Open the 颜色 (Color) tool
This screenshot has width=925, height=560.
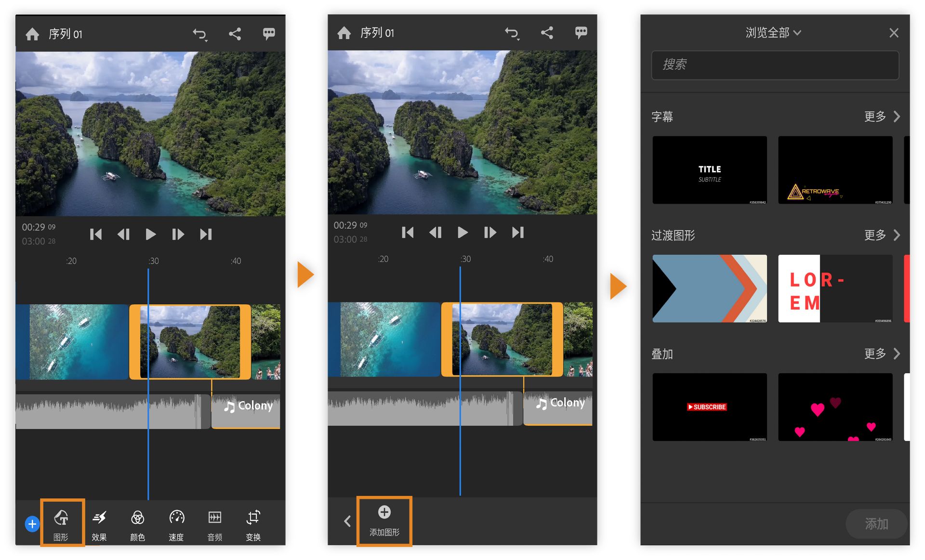(137, 524)
